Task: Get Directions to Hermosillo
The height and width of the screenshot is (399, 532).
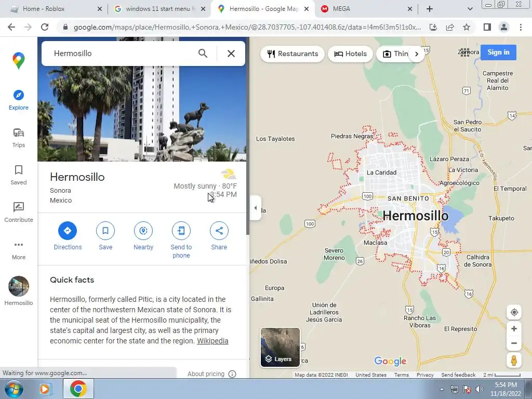Action: 68,236
